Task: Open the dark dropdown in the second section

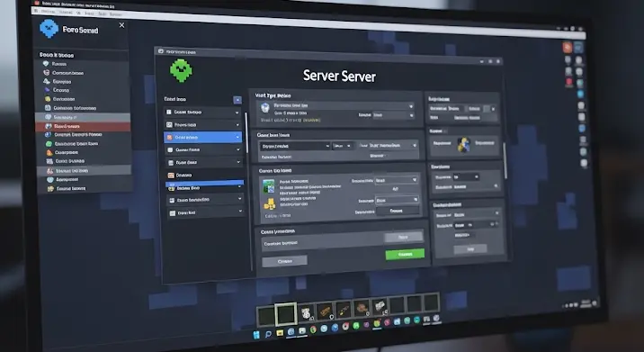Action: pyautogui.click(x=294, y=146)
